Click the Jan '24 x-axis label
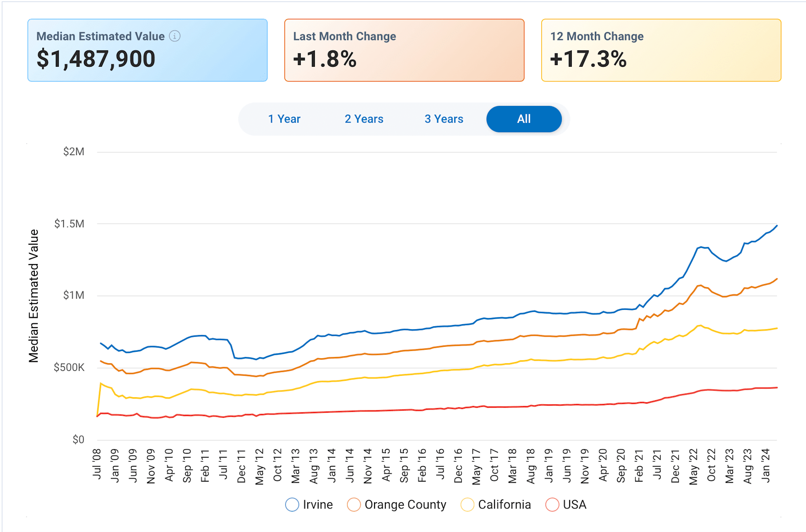The height and width of the screenshot is (532, 806). click(766, 465)
